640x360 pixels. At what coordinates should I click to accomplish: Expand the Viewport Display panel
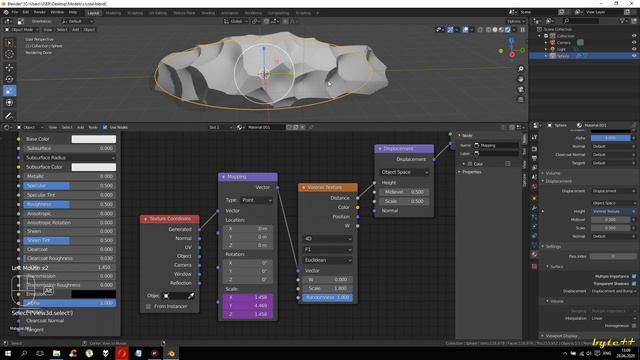click(x=561, y=336)
